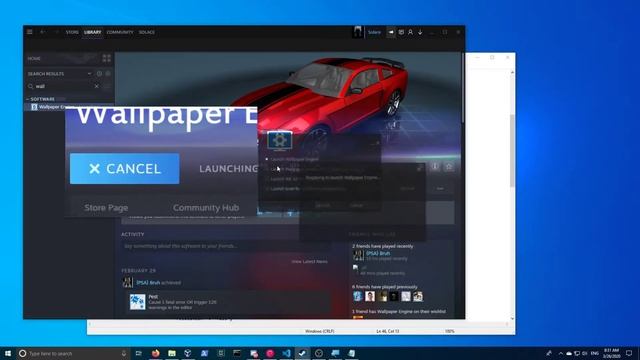The width and height of the screenshot is (640, 360).
Task: Click the Steam page vertical scrollbar
Action: click(462, 88)
